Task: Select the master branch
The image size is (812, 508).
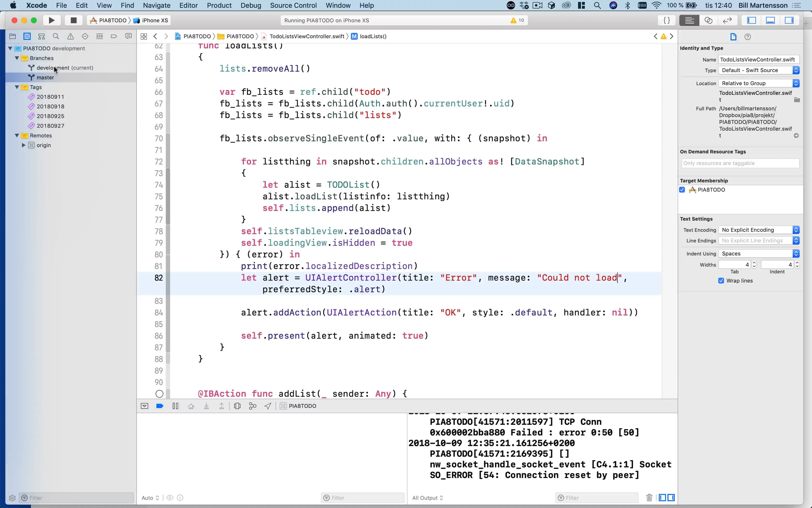Action: coord(45,77)
